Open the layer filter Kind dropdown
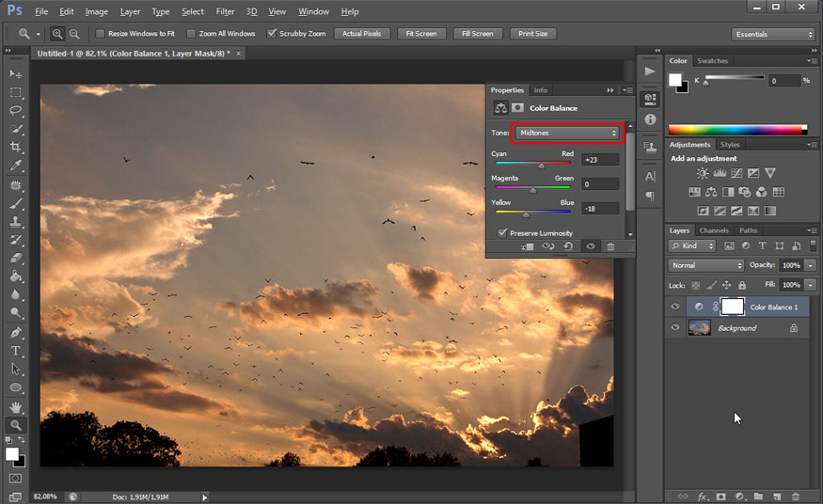823x504 pixels. [x=691, y=245]
